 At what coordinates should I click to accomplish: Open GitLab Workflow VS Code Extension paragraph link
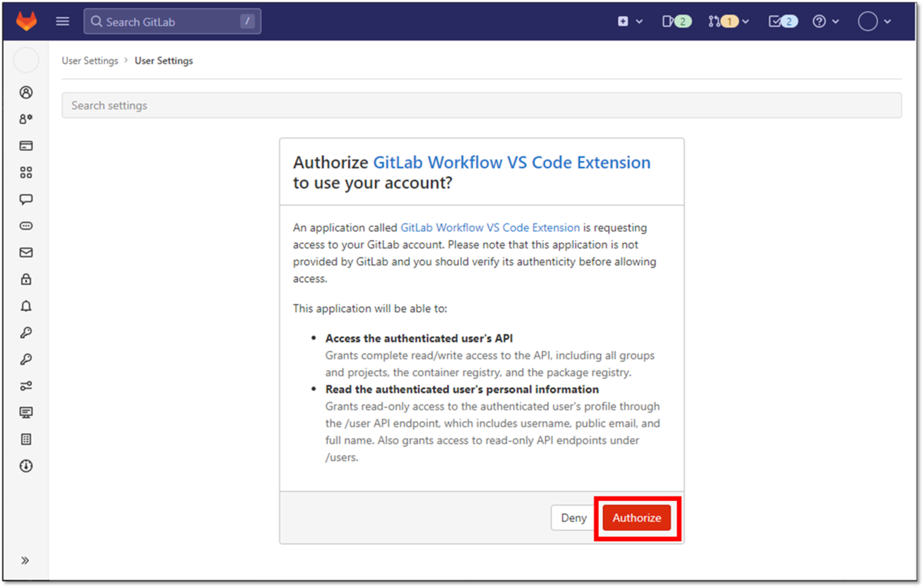click(490, 228)
